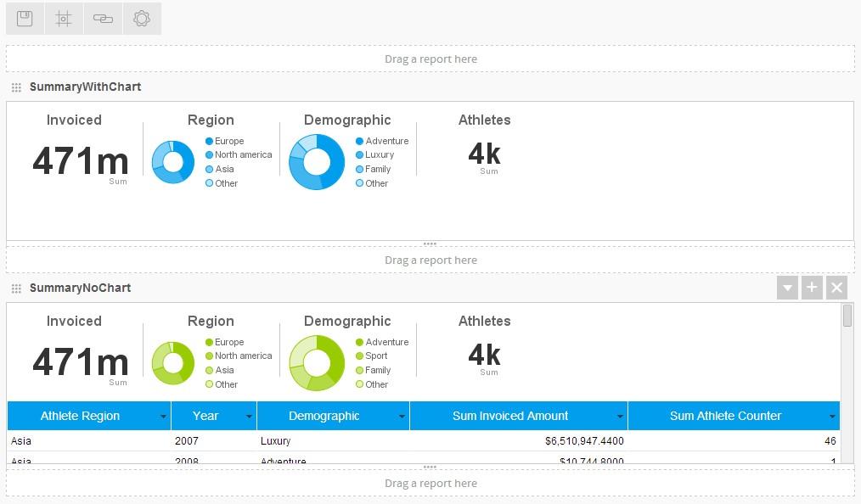Select Other in the green Region legend
861x504 pixels.
point(222,384)
